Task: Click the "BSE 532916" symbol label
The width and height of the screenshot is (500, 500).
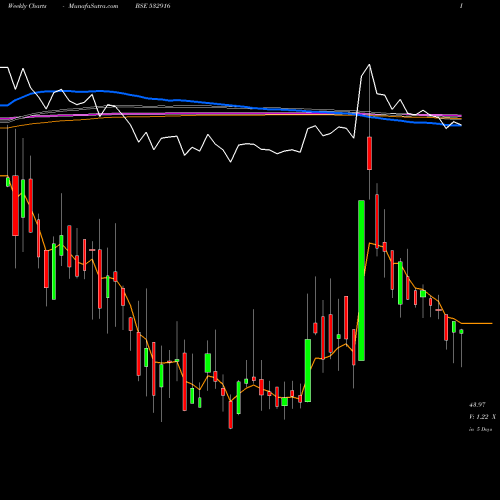Action: click(153, 6)
